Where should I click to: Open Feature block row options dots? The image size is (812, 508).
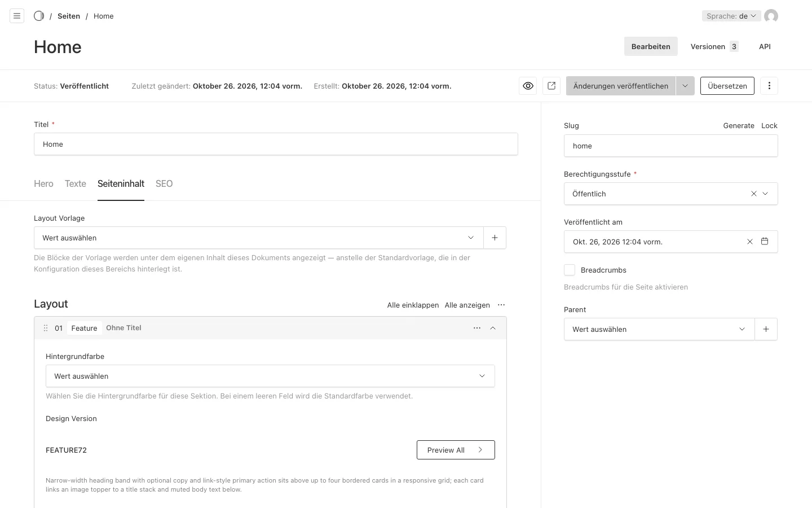(477, 328)
